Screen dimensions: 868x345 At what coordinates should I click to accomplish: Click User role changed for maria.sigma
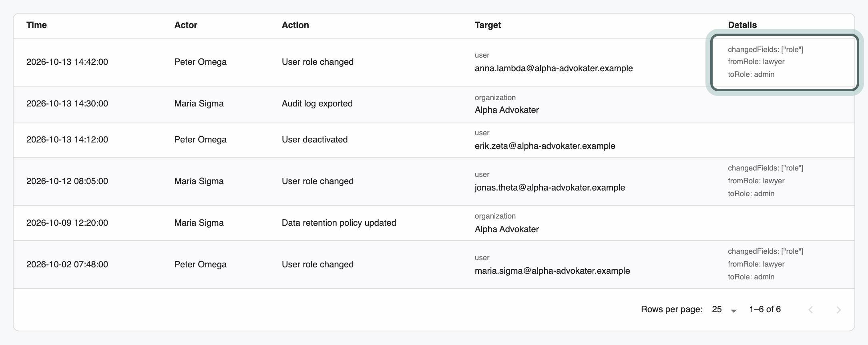pos(317,265)
